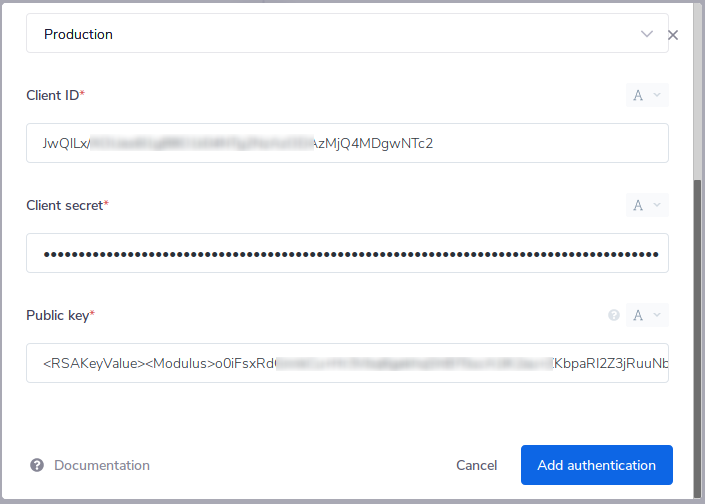Click the "A" type icon for Client secret
The width and height of the screenshot is (705, 504).
[x=638, y=205]
